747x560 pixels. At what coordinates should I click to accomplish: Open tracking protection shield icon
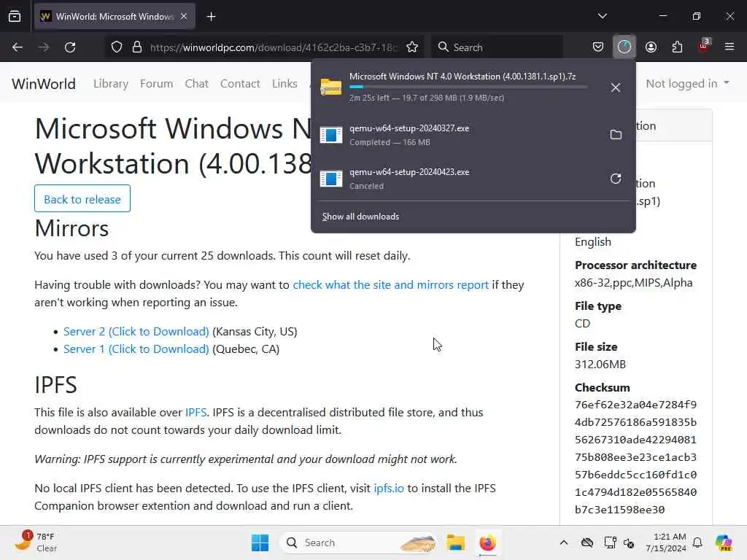coord(117,47)
